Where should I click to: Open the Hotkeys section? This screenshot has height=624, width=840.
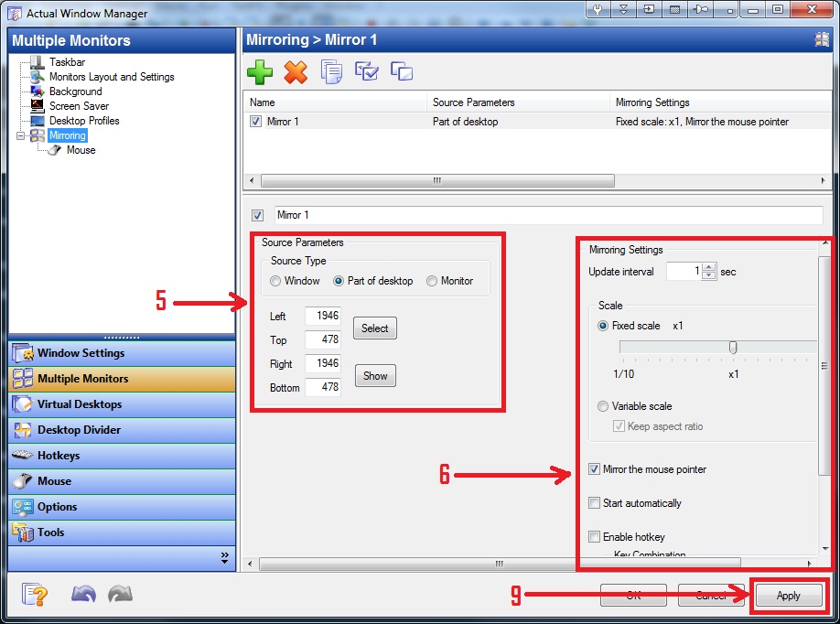pos(122,457)
